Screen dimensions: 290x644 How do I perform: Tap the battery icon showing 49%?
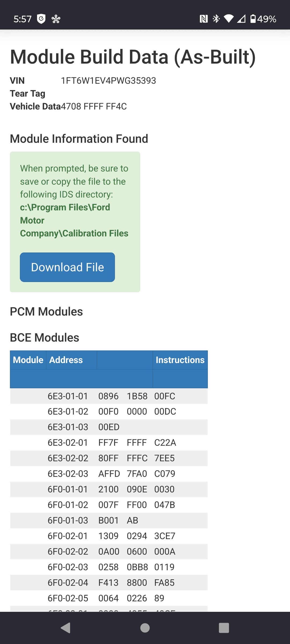point(253,19)
